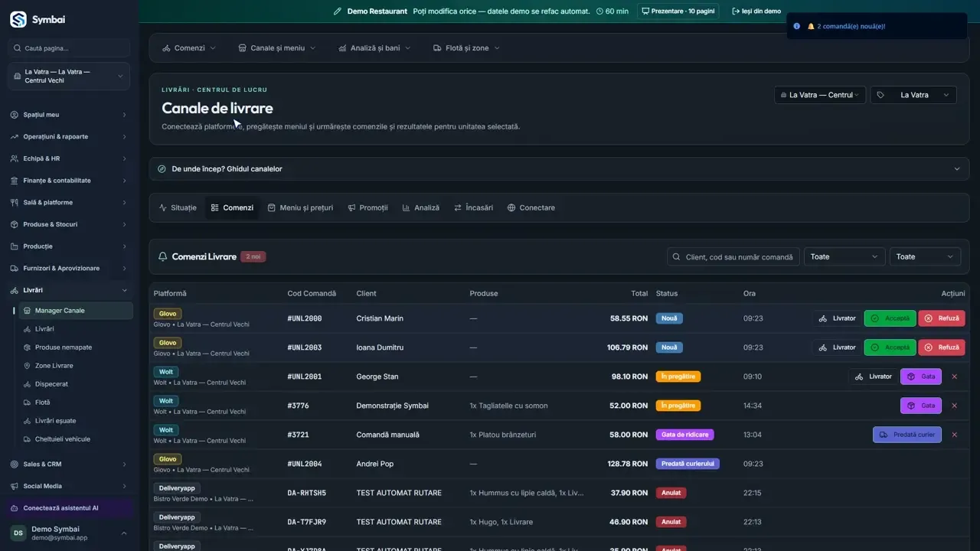Open the Canale și meniu dropdown
The image size is (980, 551).
pyautogui.click(x=277, y=48)
